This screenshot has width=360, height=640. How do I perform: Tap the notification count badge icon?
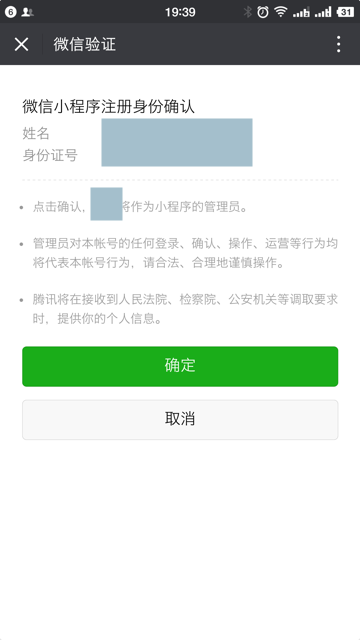coord(11,12)
